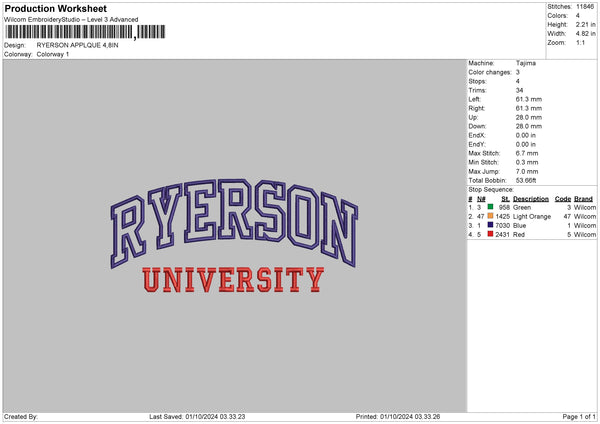Image resolution: width=600 pixels, height=424 pixels.
Task: Click the Colors value 4
Action: tap(578, 16)
